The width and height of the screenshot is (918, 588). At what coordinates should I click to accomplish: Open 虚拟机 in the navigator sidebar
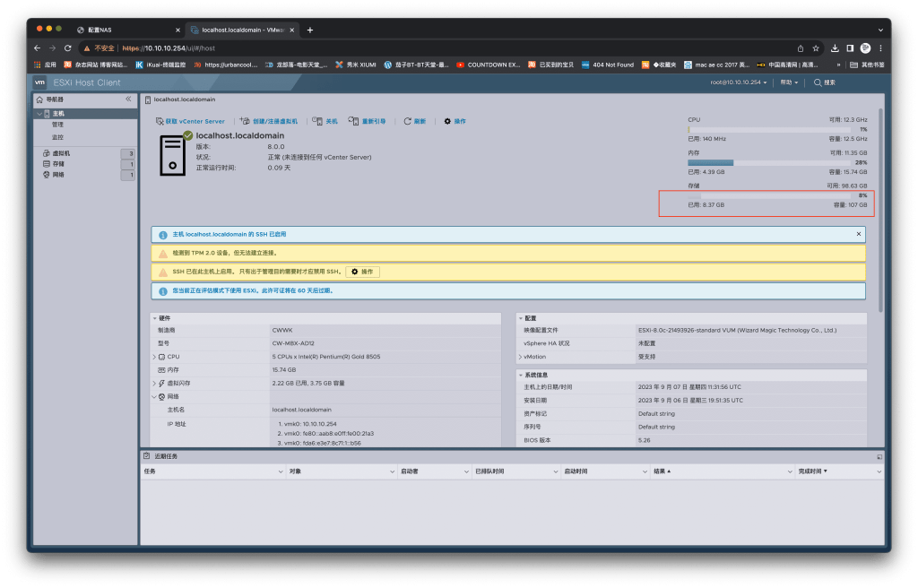(61, 153)
